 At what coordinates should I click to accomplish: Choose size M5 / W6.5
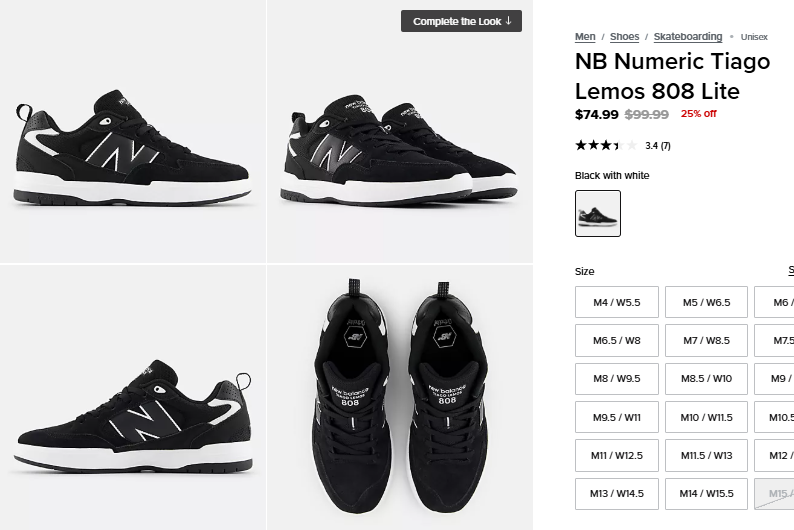click(x=706, y=302)
